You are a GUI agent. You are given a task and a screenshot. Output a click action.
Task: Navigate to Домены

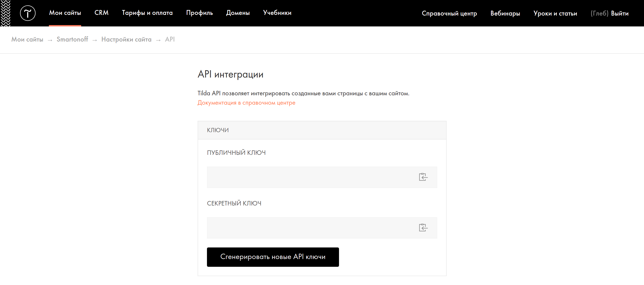click(238, 13)
